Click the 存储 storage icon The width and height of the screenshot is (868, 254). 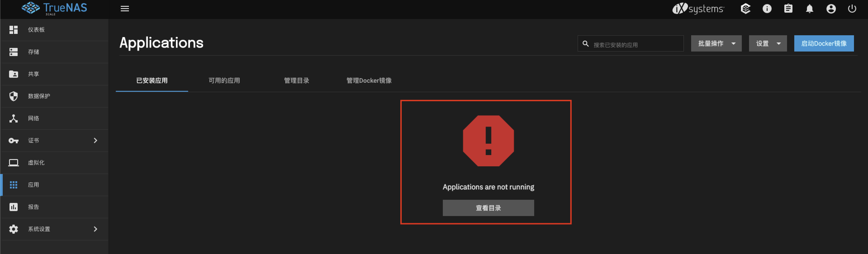[14, 52]
